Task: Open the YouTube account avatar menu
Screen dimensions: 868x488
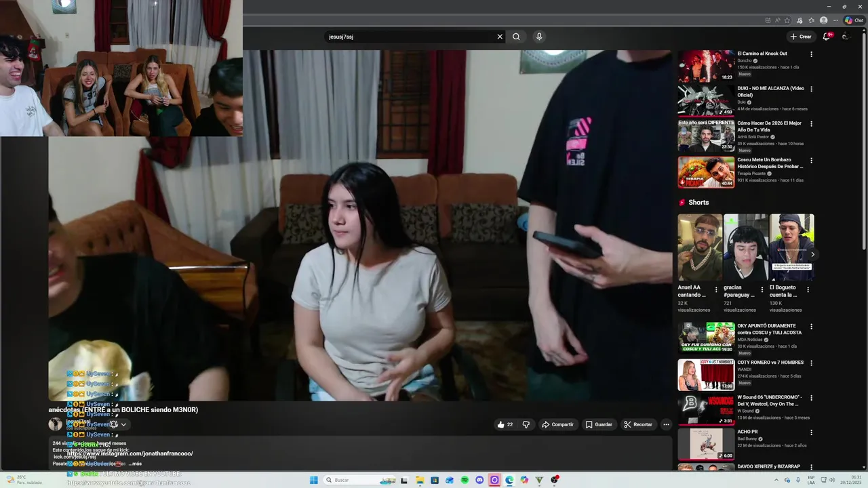Action: 846,37
